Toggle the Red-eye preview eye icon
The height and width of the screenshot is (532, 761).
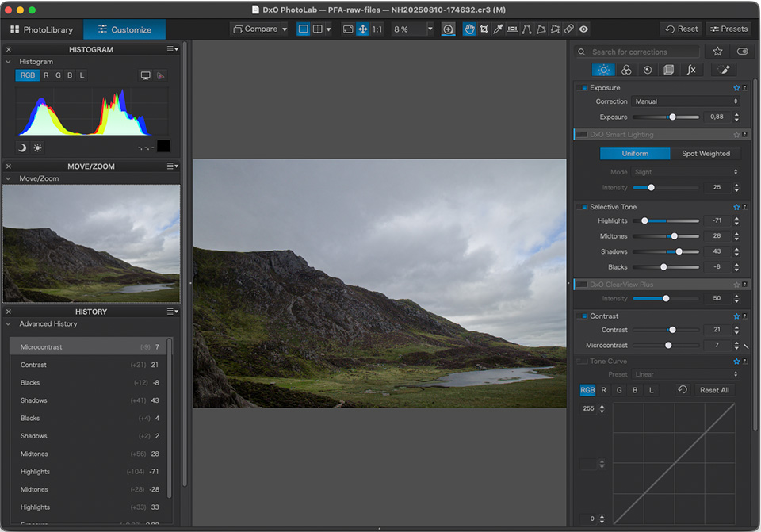[583, 29]
